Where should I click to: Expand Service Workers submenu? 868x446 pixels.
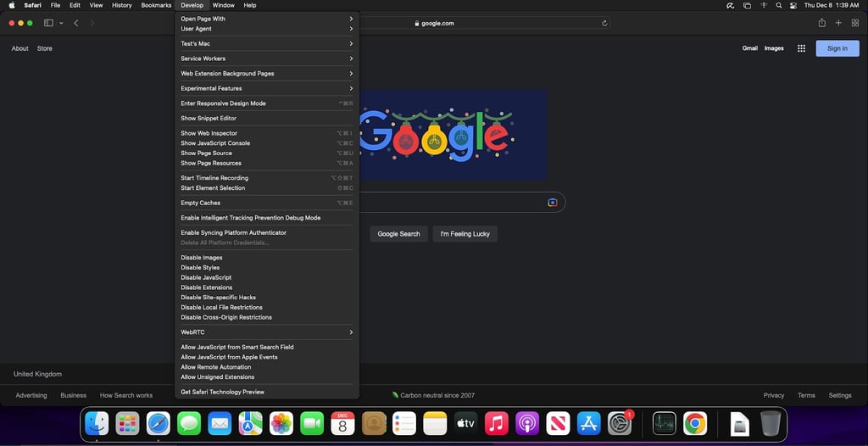coord(267,59)
